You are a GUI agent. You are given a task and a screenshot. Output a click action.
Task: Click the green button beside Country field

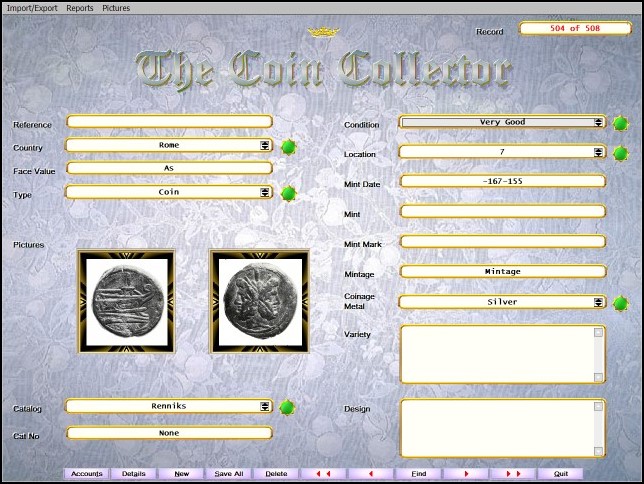[x=289, y=147]
